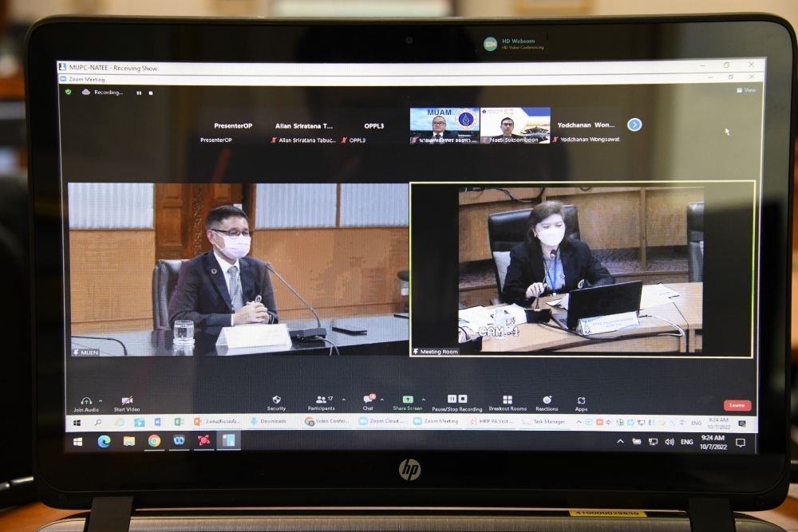The image size is (798, 532).
Task: Pause recording from the bottom Zoom toolbar
Action: click(x=452, y=400)
